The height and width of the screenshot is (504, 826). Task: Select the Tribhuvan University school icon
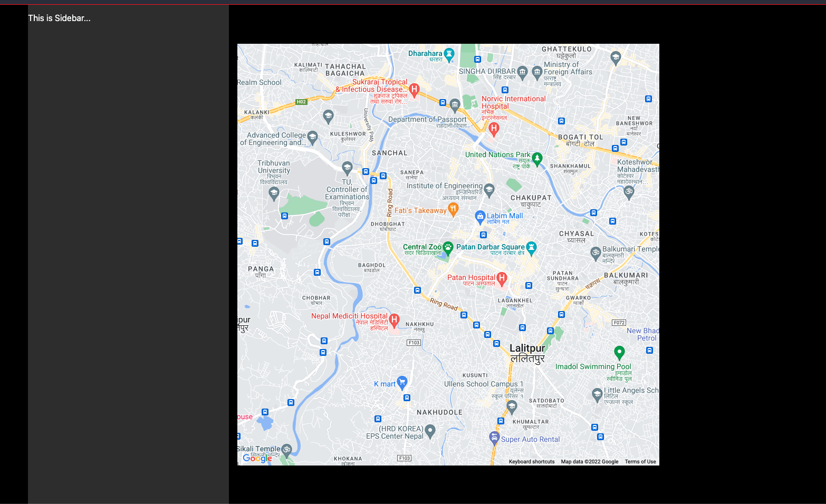click(x=274, y=193)
